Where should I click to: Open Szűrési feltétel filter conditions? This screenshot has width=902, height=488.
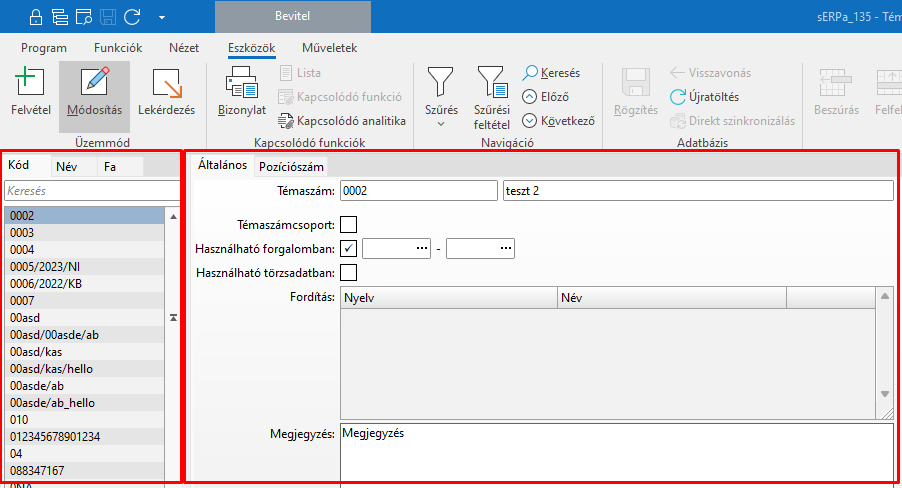(x=491, y=98)
